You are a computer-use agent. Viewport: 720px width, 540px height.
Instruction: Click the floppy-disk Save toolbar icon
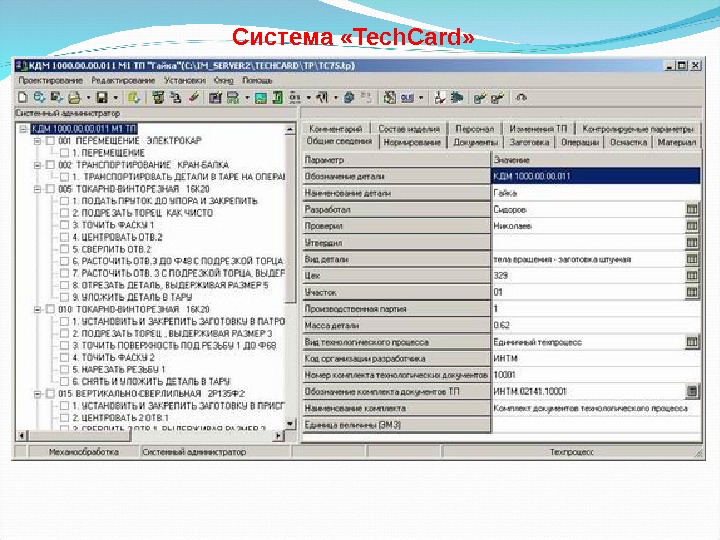pyautogui.click(x=102, y=97)
